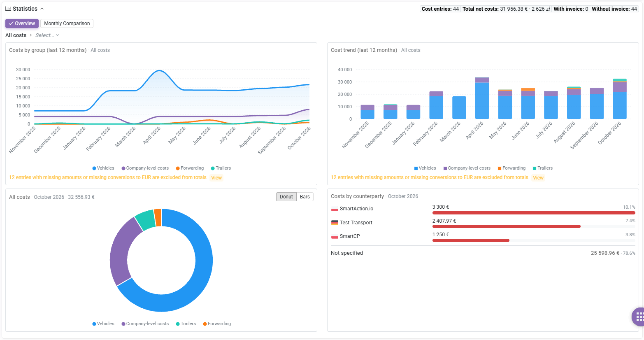Click the SmartAction.io red cost bar

[x=534, y=213]
